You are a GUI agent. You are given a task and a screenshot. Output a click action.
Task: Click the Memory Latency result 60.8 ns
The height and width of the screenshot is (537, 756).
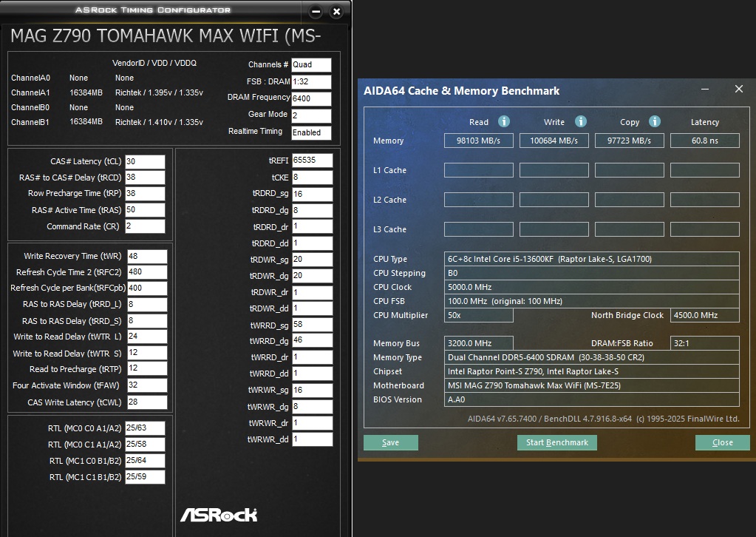704,141
